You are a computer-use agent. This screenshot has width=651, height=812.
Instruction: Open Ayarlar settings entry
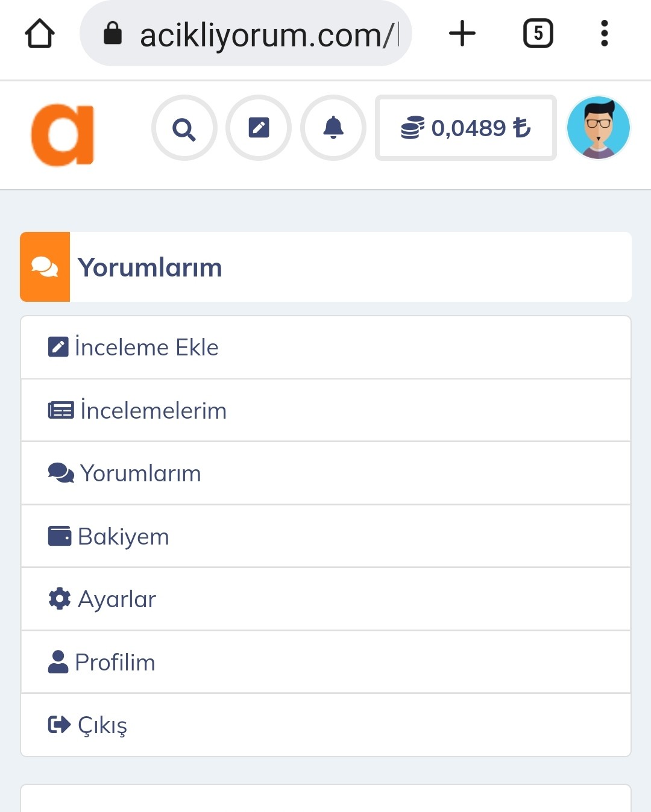coord(325,599)
